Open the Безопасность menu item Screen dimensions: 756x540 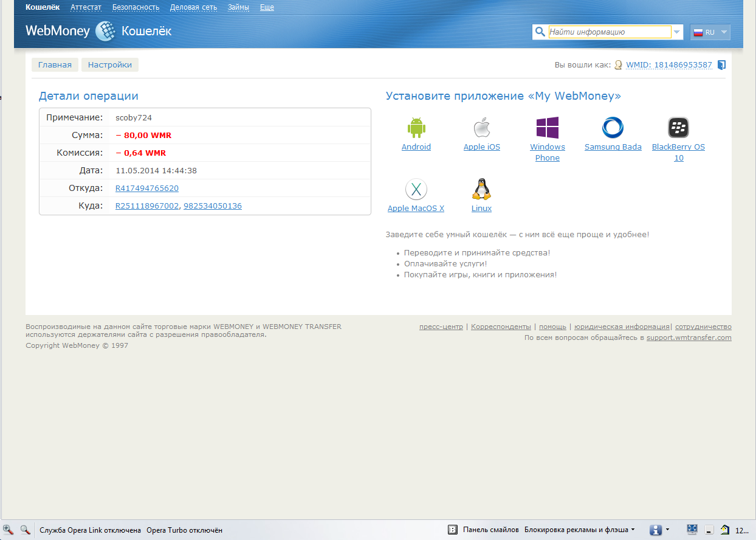pos(136,7)
